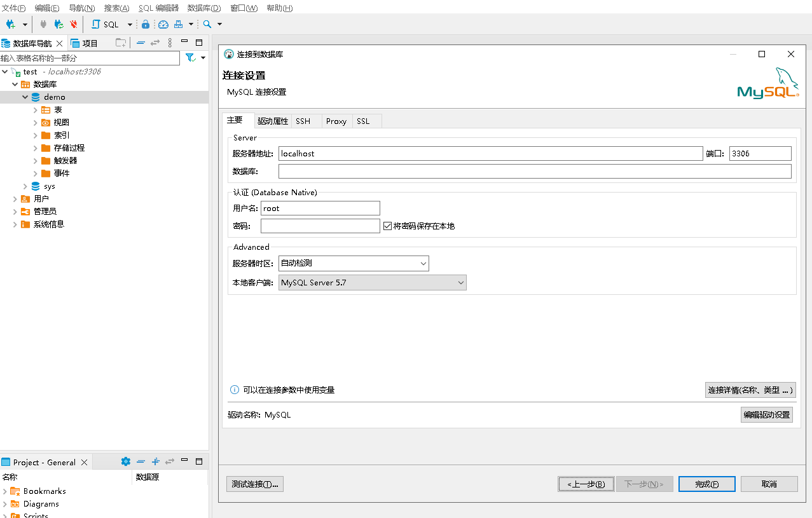Click the 完成(F) finish button

pyautogui.click(x=707, y=484)
